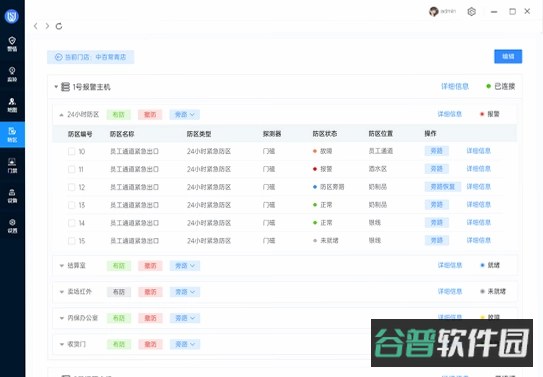Expand the 卖场红外 zone group
543x377 pixels.
tap(62, 292)
